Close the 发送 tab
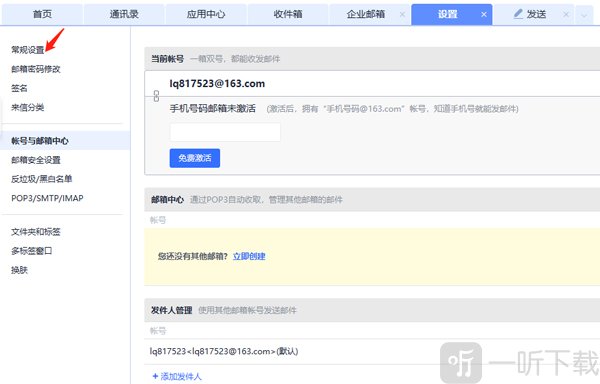 566,15
